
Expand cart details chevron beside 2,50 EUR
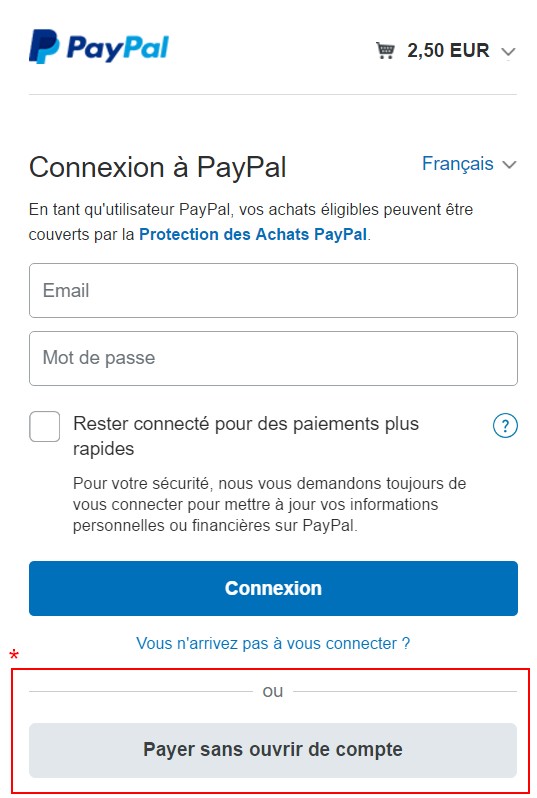pos(508,51)
